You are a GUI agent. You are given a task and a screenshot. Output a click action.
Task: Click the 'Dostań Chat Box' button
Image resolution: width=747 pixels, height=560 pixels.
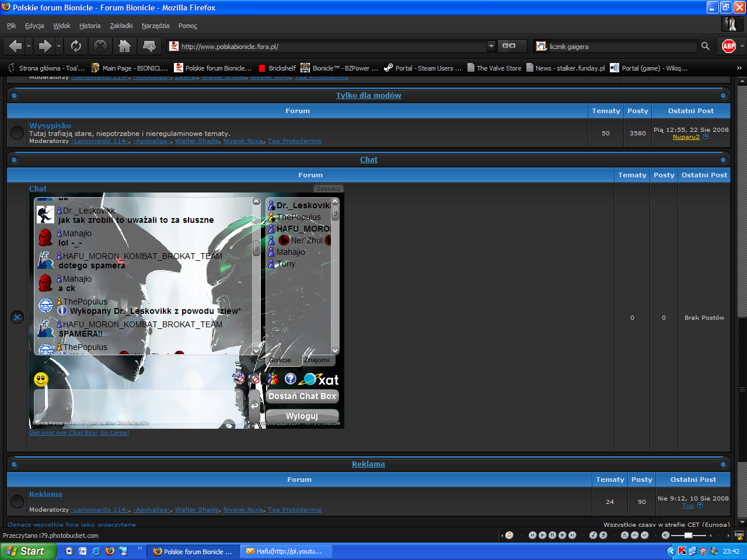click(302, 396)
